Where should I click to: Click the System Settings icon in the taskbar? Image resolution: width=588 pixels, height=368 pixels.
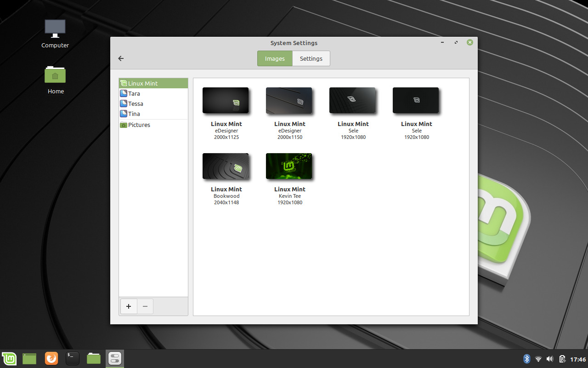tap(114, 358)
